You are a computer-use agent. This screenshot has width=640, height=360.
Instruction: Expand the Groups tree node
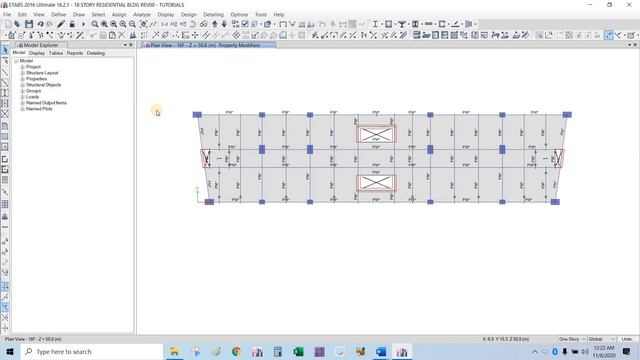(x=22, y=91)
